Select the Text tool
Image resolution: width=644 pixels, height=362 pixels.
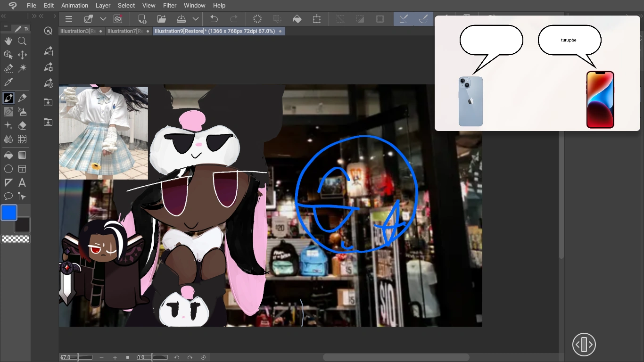click(x=22, y=182)
